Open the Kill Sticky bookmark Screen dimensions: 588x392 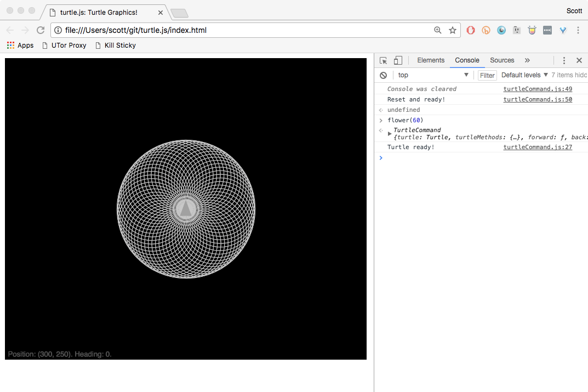pos(116,46)
